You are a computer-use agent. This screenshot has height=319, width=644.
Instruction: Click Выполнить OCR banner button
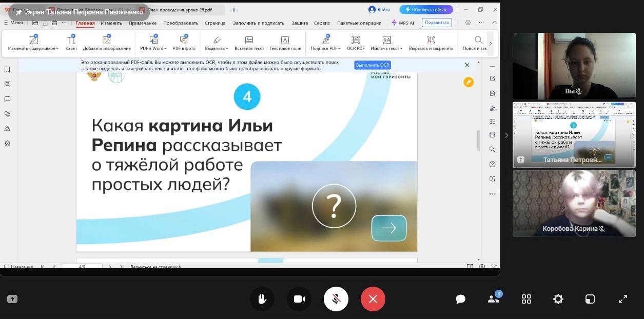[373, 65]
